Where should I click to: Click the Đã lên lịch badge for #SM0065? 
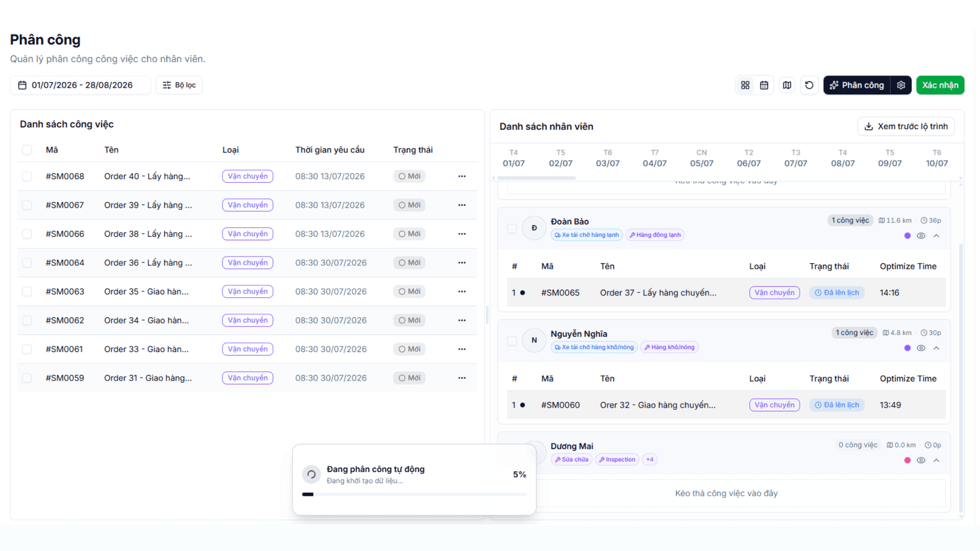click(837, 293)
